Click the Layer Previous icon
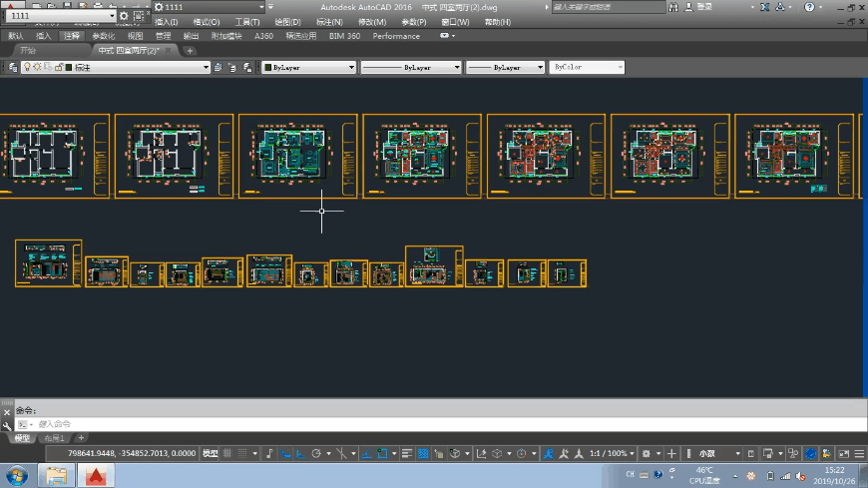This screenshot has width=868, height=488. click(x=232, y=67)
